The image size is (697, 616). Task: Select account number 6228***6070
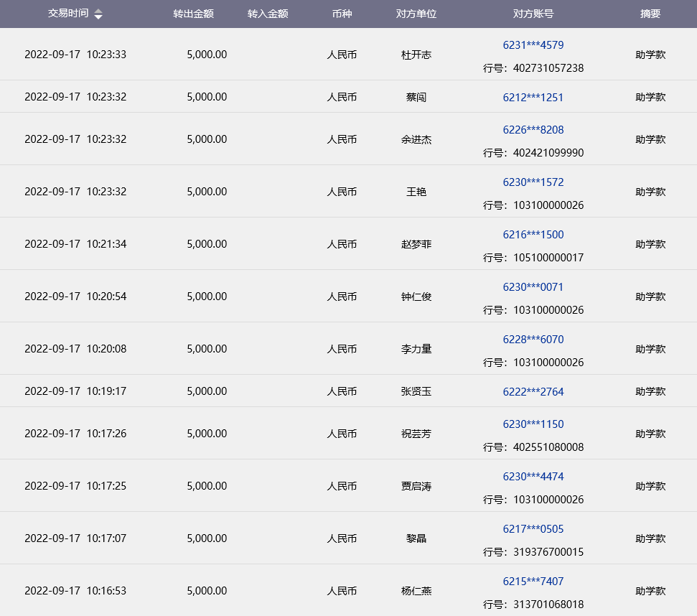pyautogui.click(x=533, y=340)
